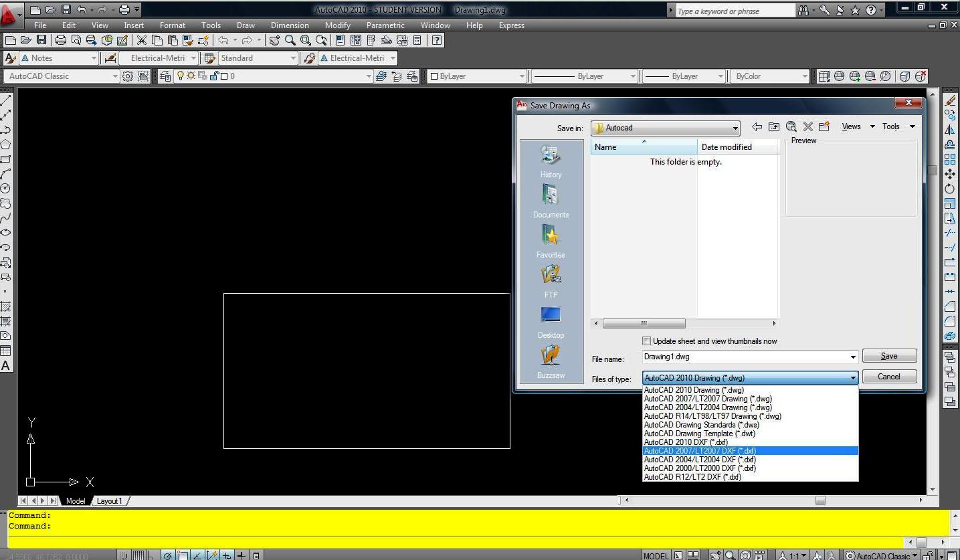
Task: Sort by the Name column header
Action: (x=644, y=147)
